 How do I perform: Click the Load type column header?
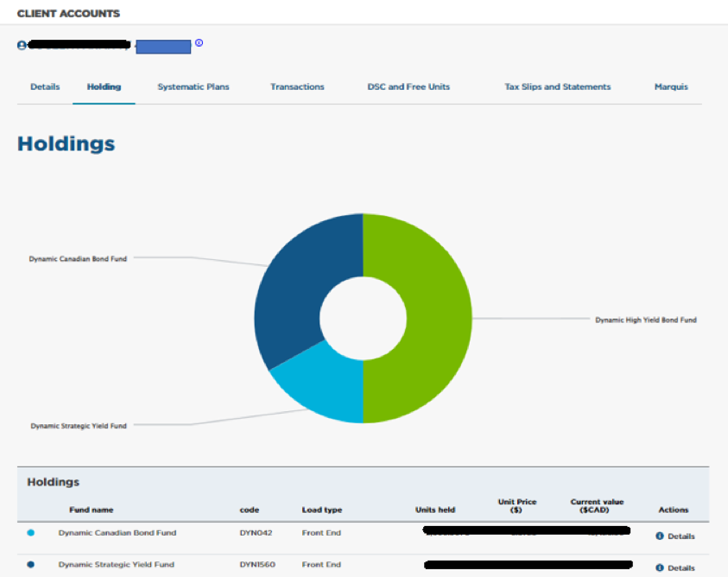click(x=322, y=510)
